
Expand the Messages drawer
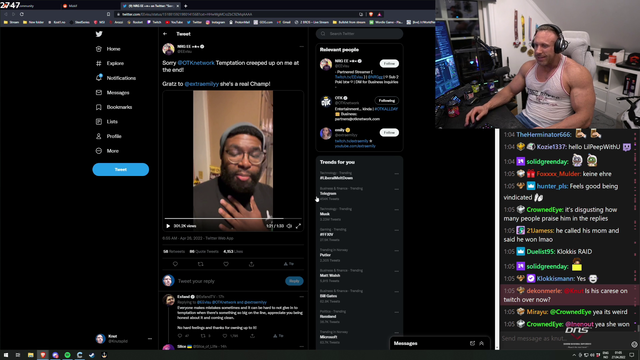[x=482, y=343]
